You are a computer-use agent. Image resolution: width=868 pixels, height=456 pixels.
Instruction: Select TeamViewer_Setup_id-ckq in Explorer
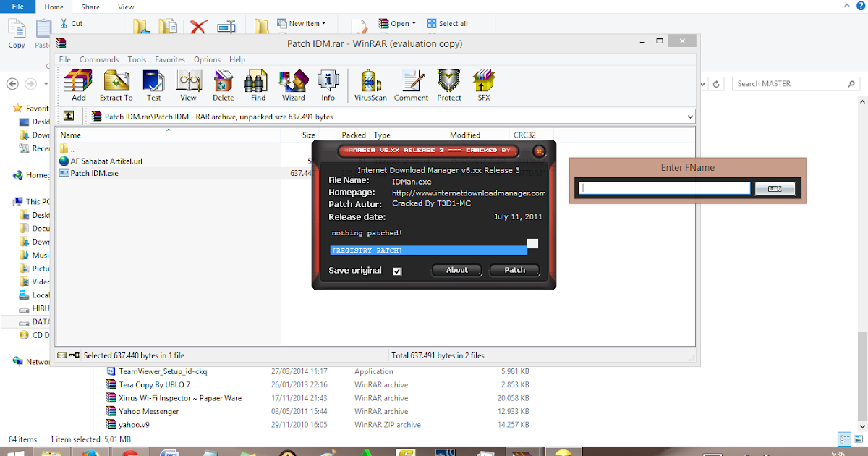tap(156, 371)
